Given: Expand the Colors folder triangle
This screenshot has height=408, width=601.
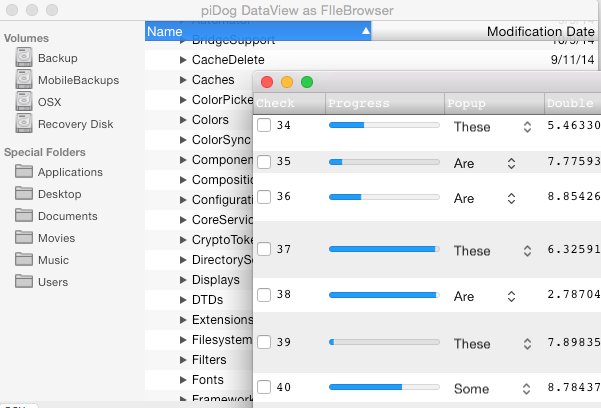Looking at the screenshot, I should coord(183,120).
